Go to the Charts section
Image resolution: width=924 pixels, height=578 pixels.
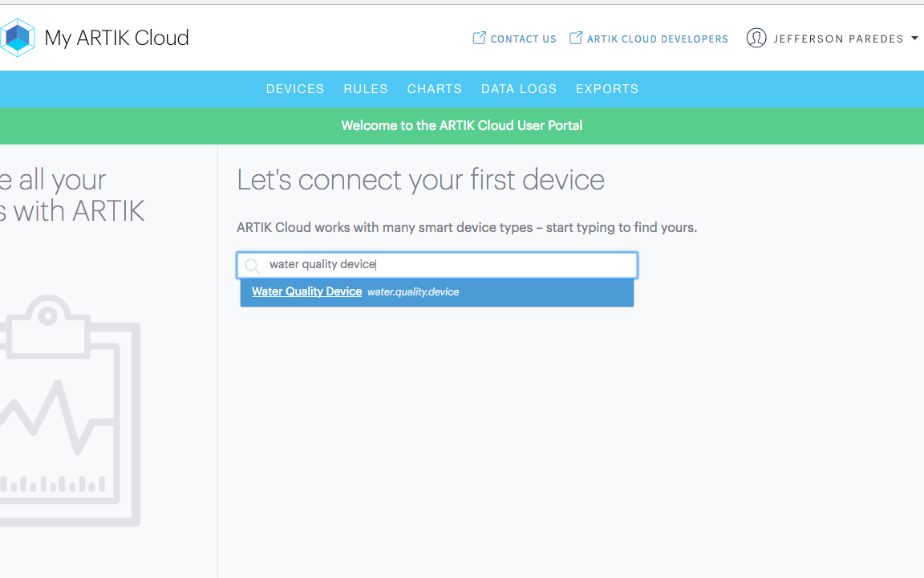coord(434,89)
